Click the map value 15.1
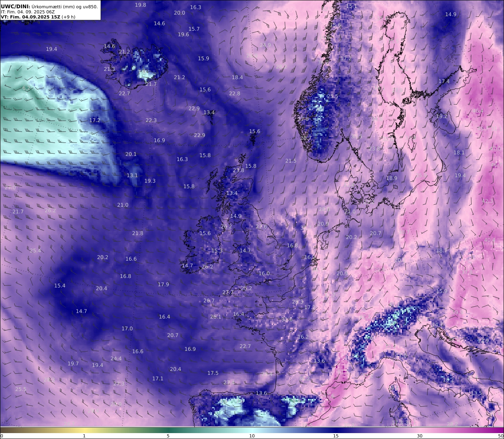The height and width of the screenshot is (439, 504). (352, 6)
